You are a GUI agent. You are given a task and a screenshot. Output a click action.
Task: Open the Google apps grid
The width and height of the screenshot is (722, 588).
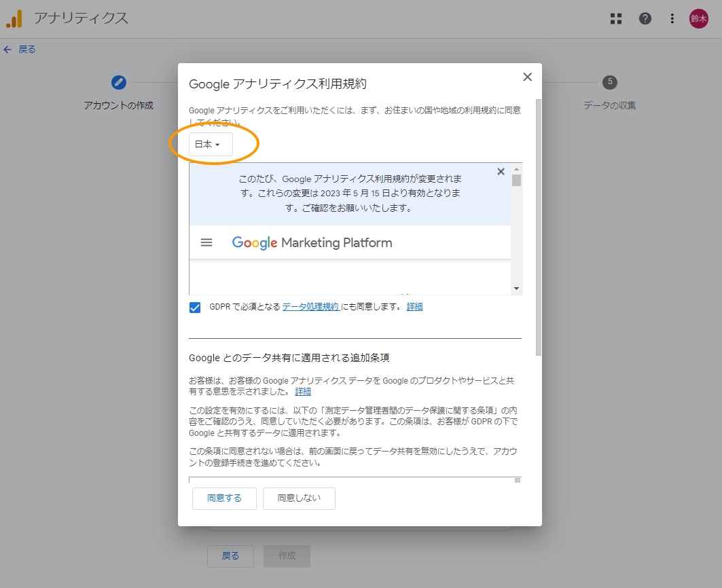616,19
